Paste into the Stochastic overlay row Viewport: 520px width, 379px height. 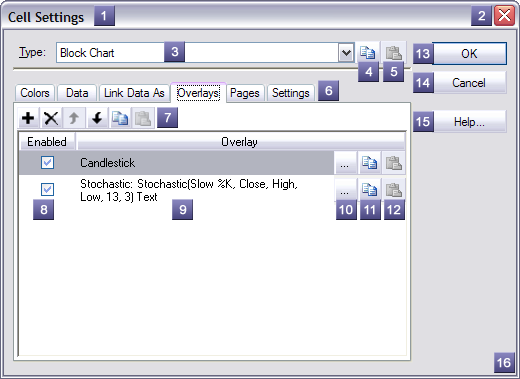pos(394,190)
